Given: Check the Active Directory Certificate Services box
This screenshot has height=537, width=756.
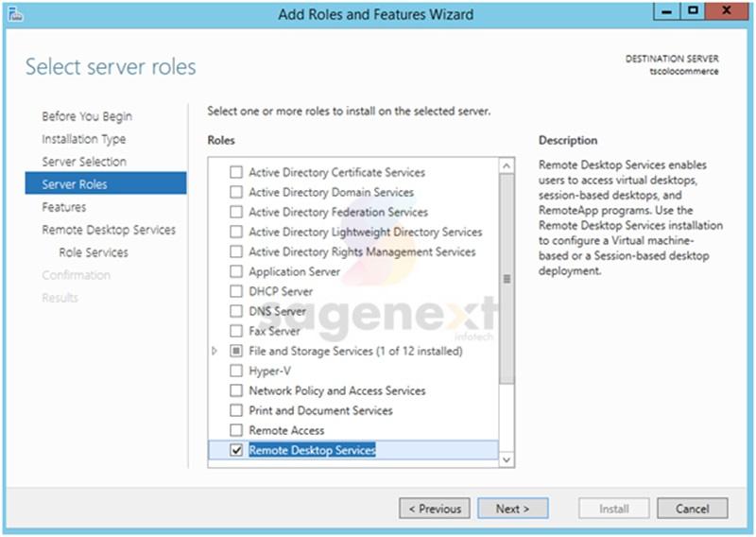Looking at the screenshot, I should (236, 173).
